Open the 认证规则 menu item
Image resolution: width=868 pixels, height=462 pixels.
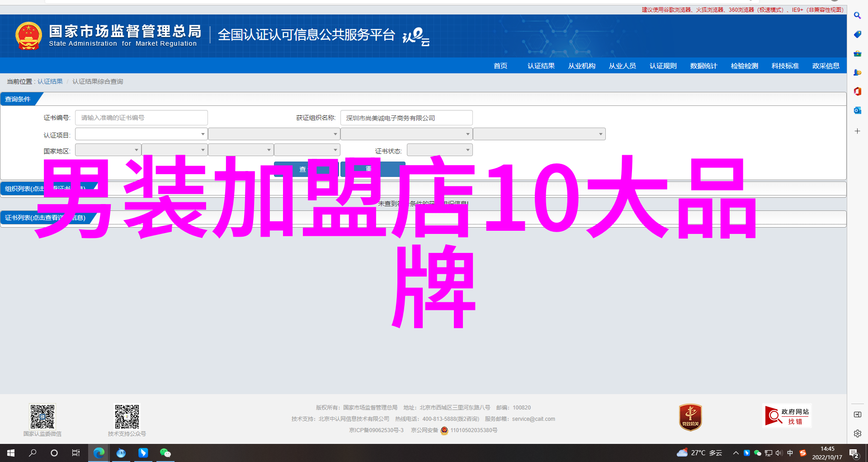point(663,66)
